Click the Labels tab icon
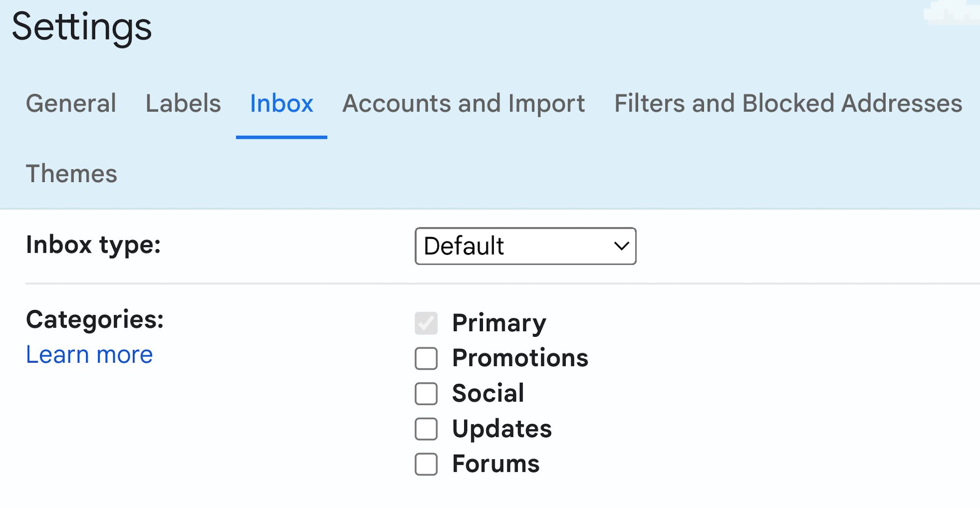Image resolution: width=980 pixels, height=508 pixels. click(x=183, y=103)
